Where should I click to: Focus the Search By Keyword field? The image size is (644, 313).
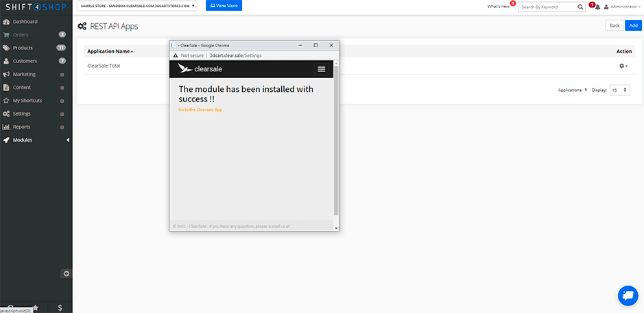click(547, 7)
